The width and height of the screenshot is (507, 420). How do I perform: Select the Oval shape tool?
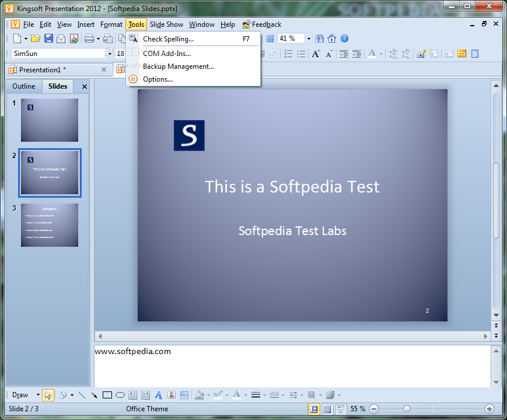click(120, 395)
